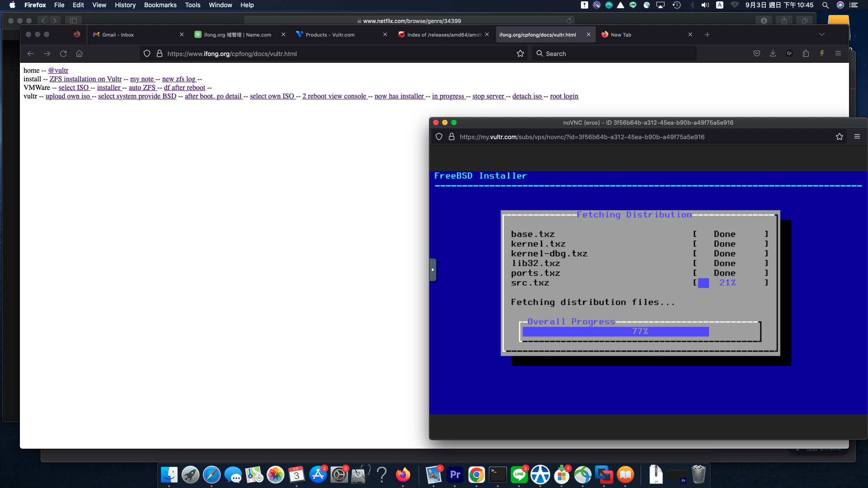Viewport: 868px width, 488px height.
Task: Save page to Pocket icon
Action: point(757,53)
